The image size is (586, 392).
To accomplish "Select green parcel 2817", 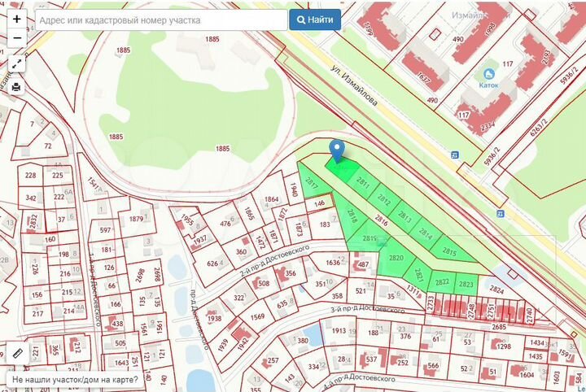I will [310, 184].
